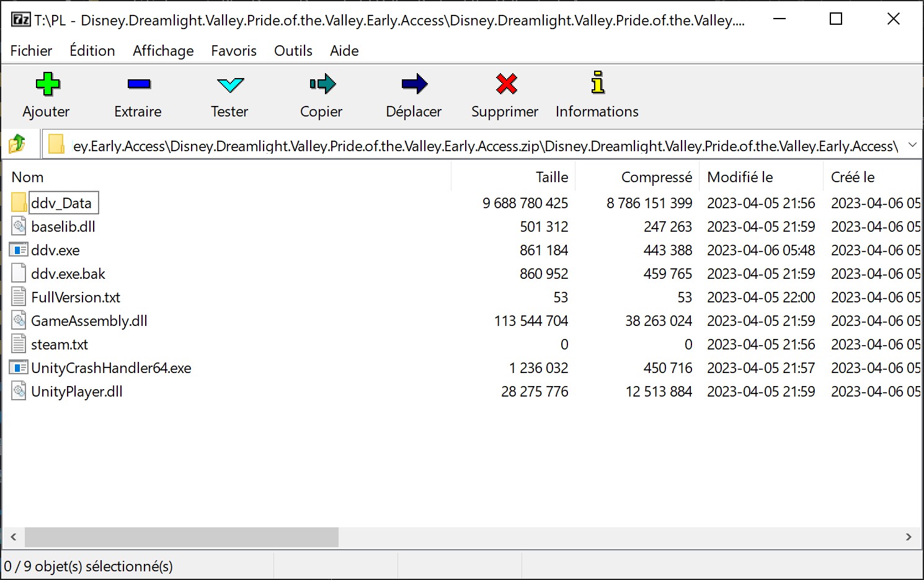The height and width of the screenshot is (580, 924).
Task: Click the blue minus Extraire icon
Action: coord(138,84)
